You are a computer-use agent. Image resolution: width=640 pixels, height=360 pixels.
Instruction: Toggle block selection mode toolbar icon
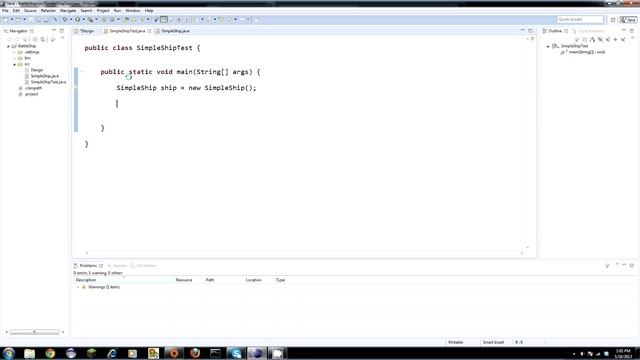[x=164, y=20]
